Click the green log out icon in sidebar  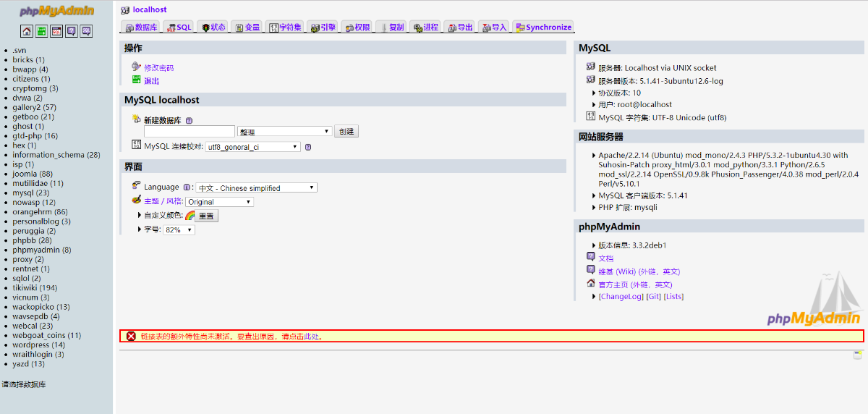coord(42,31)
